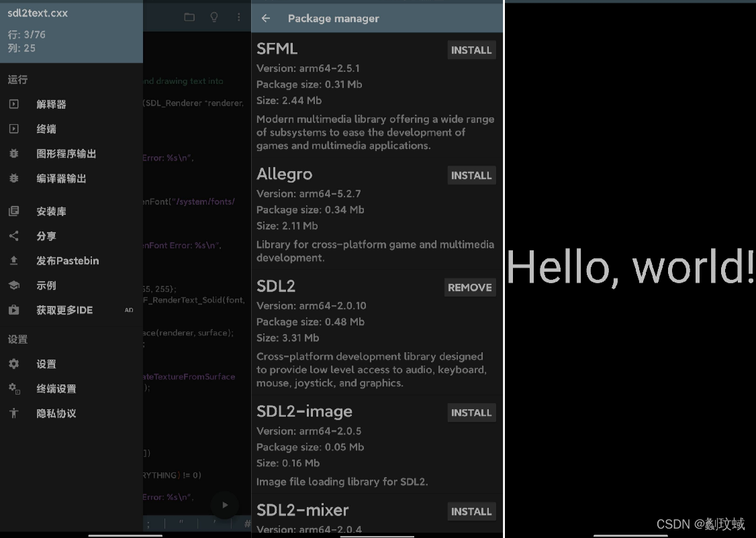This screenshot has height=538, width=756.
Task: Click Version: arm64-2.5.1 text
Action: click(308, 68)
